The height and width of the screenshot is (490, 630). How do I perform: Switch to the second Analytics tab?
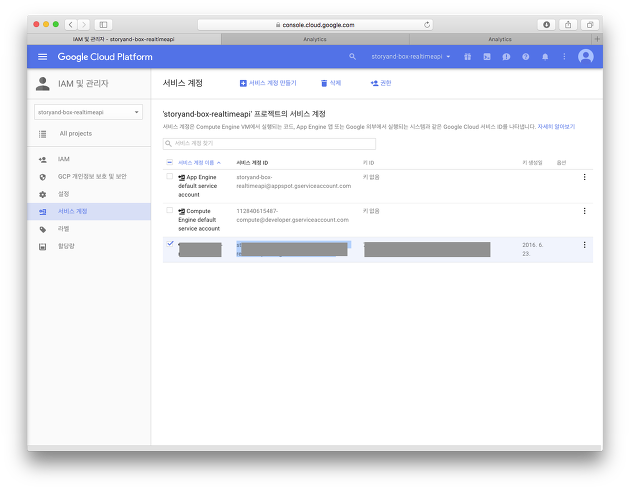click(x=500, y=39)
